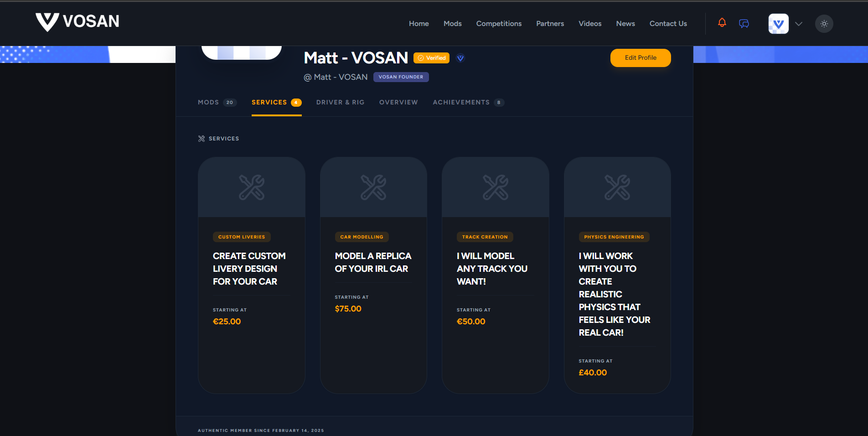Click the tools icon beside SERVICES heading
The height and width of the screenshot is (436, 868).
click(x=201, y=139)
